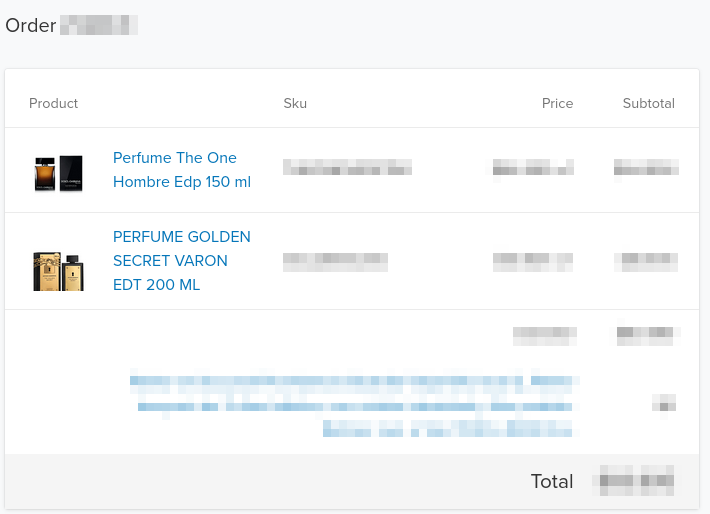Click the Product column header

[53, 103]
